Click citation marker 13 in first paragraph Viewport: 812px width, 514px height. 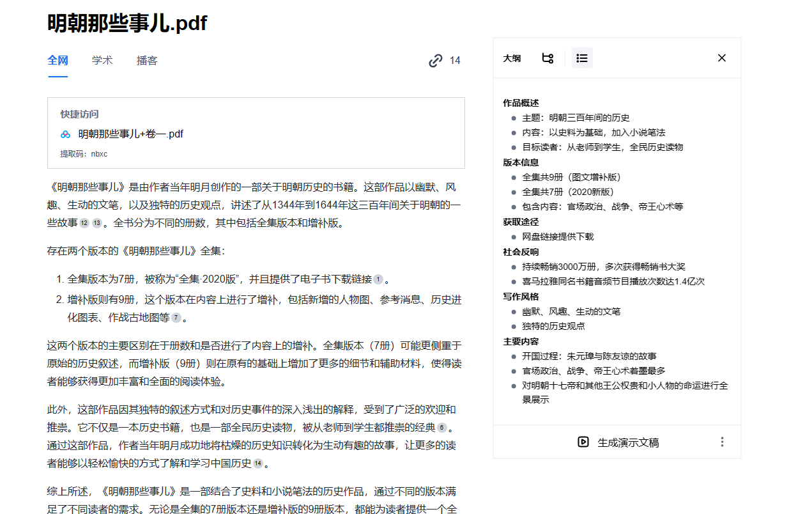[x=97, y=223]
